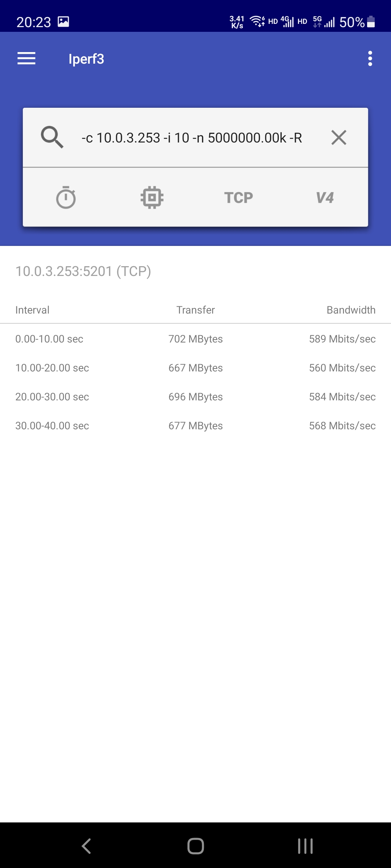Tap the Interval column header
391x868 pixels.
click(32, 310)
